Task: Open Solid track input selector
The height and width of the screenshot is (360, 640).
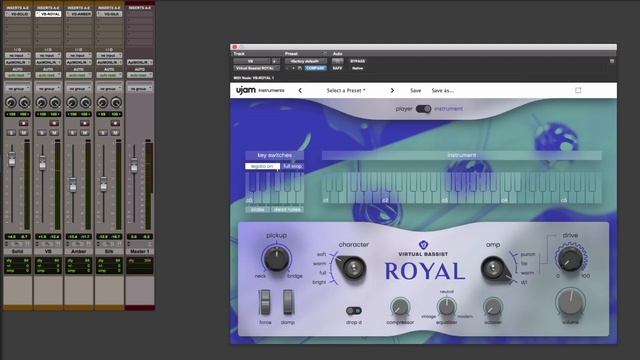Action: 18,55
